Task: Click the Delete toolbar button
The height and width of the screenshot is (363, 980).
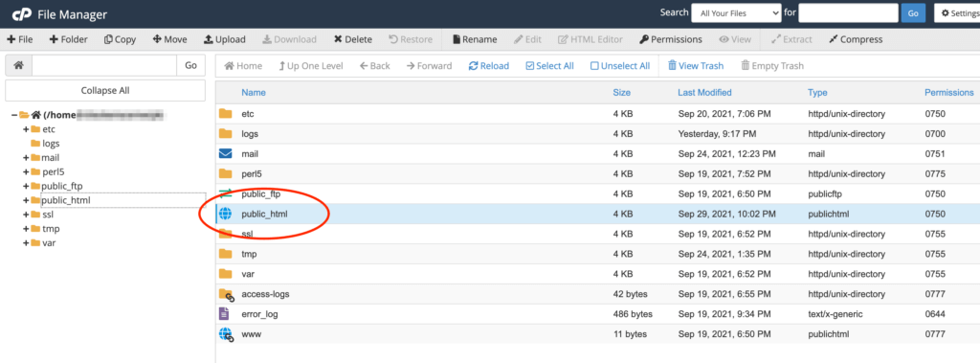Action: [x=352, y=39]
